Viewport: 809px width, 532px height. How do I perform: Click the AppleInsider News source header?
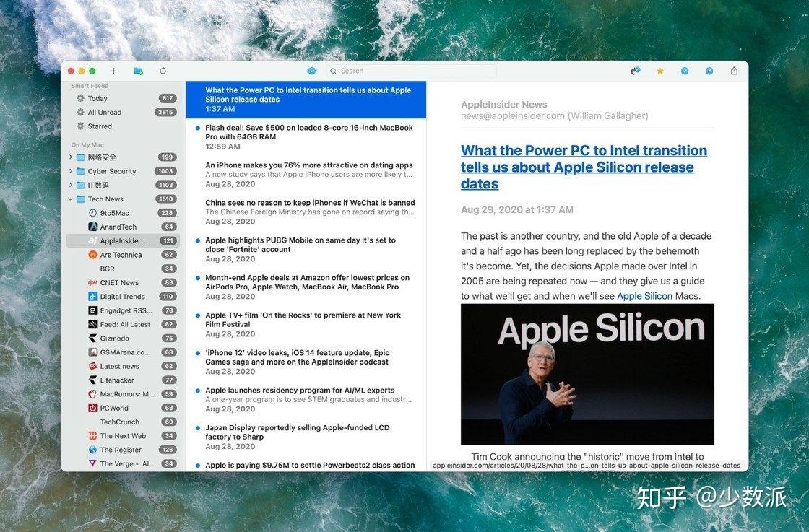[x=503, y=104]
